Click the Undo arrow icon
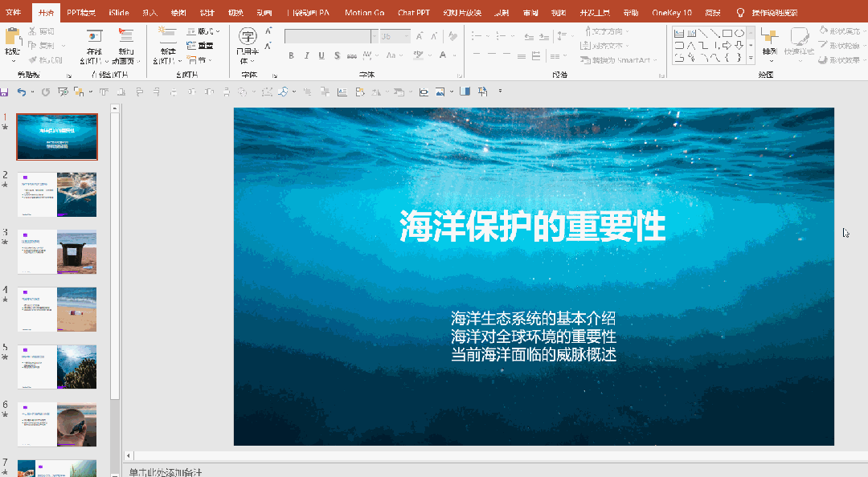The width and height of the screenshot is (868, 477). pos(22,92)
